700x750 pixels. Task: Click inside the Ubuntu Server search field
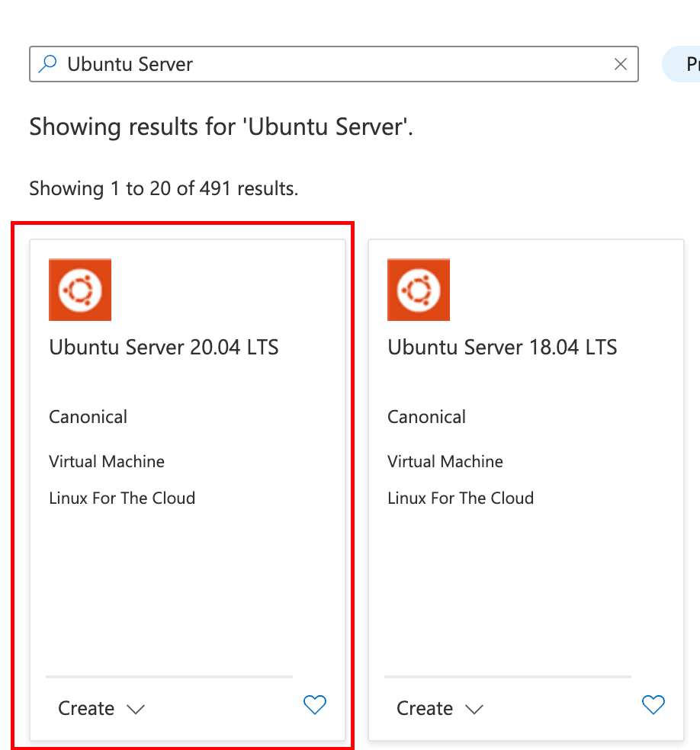pyautogui.click(x=333, y=64)
